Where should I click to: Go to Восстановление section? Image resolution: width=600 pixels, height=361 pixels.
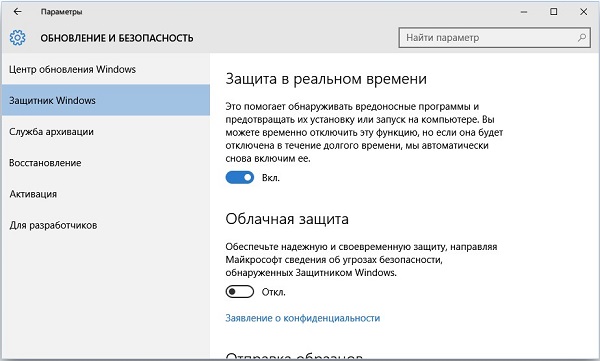[106, 163]
